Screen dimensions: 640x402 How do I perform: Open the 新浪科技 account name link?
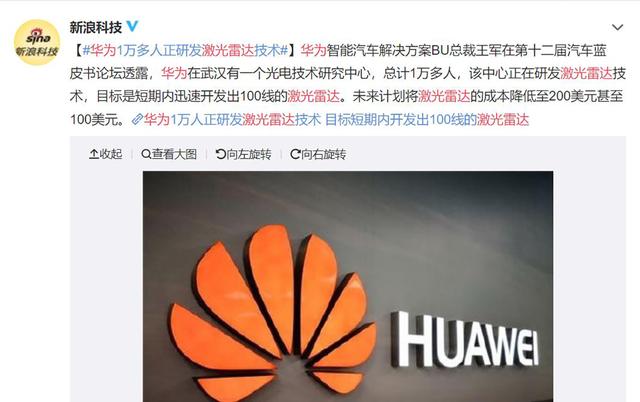[96, 27]
